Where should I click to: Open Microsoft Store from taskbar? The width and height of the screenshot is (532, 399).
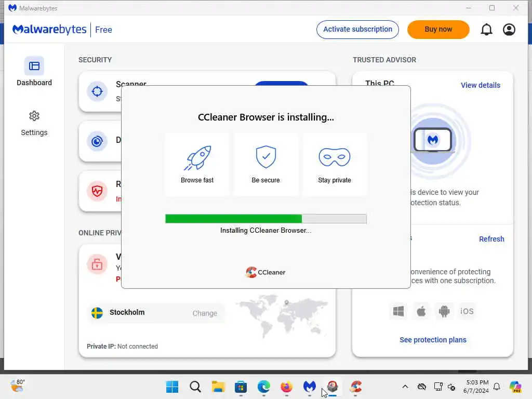click(x=241, y=387)
